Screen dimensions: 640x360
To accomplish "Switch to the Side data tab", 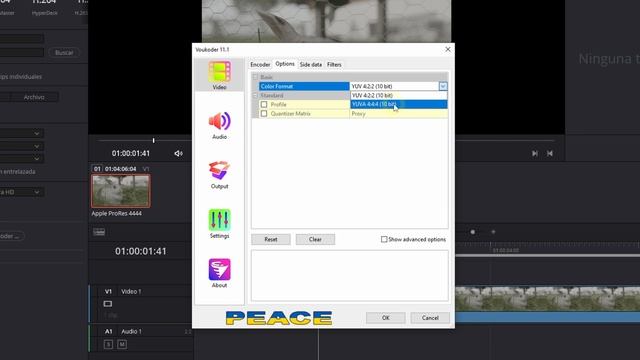I will coord(311,64).
